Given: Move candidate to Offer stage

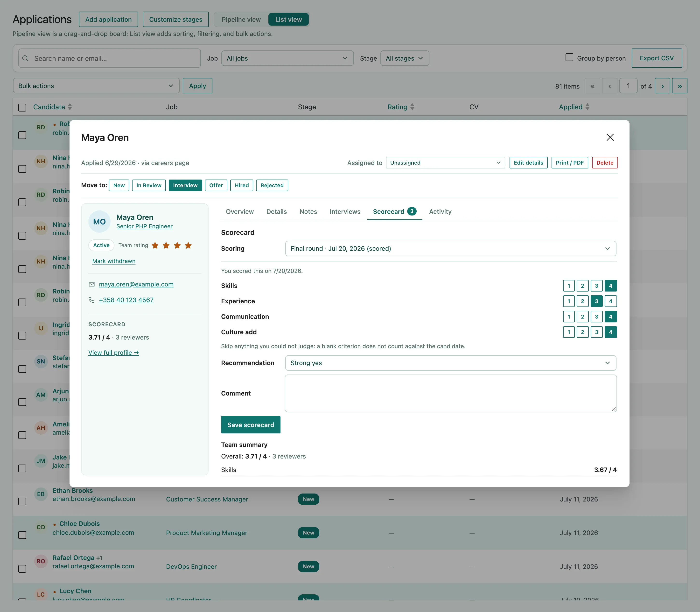Looking at the screenshot, I should coord(216,185).
